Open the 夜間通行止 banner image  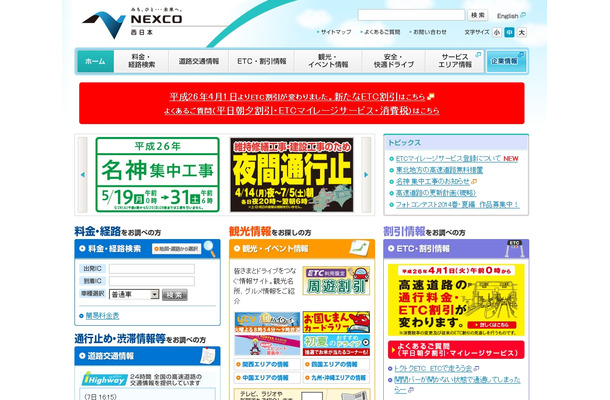coord(292,175)
